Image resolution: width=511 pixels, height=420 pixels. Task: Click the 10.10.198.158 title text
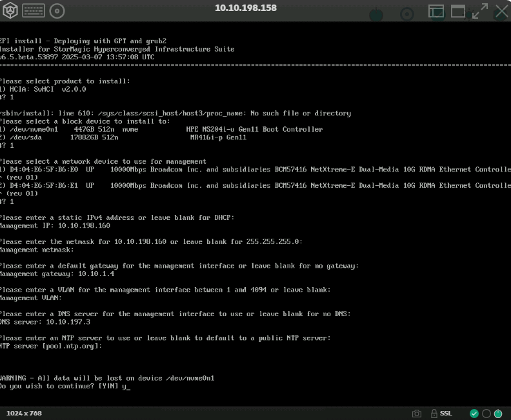[246, 8]
